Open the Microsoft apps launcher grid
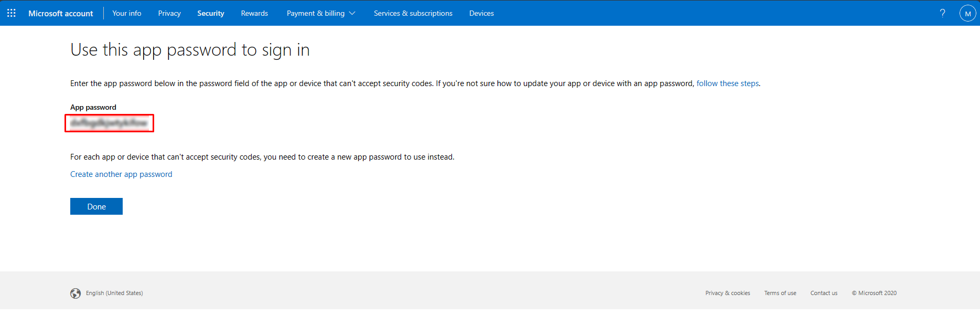980x315 pixels. pyautogui.click(x=12, y=13)
